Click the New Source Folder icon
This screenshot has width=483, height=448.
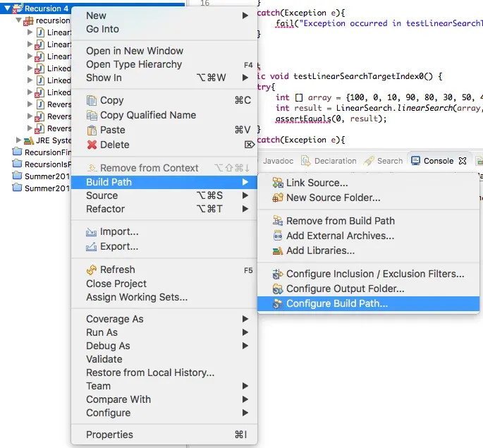(x=277, y=198)
